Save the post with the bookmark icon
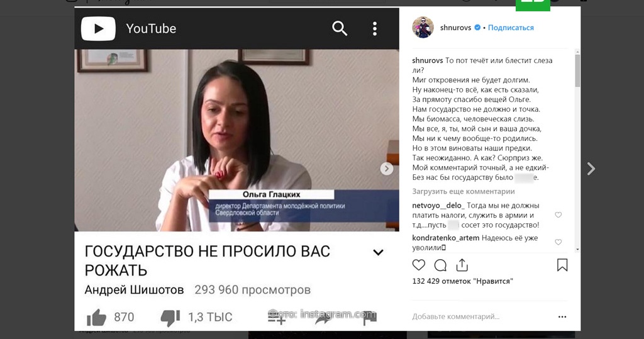644x339 pixels. pyautogui.click(x=562, y=265)
